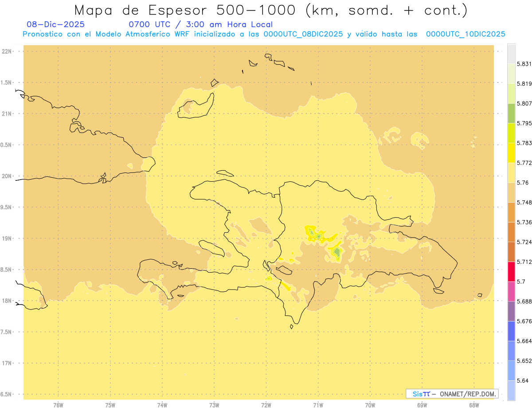Click the latitude label "20N"
This screenshot has width=532, height=411.
tap(7, 176)
